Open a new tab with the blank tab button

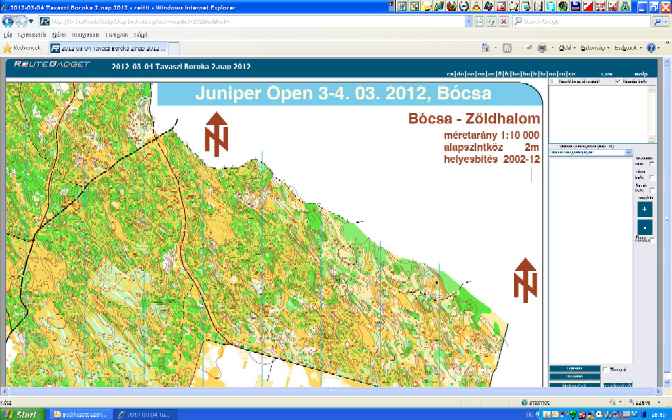pyautogui.click(x=174, y=49)
